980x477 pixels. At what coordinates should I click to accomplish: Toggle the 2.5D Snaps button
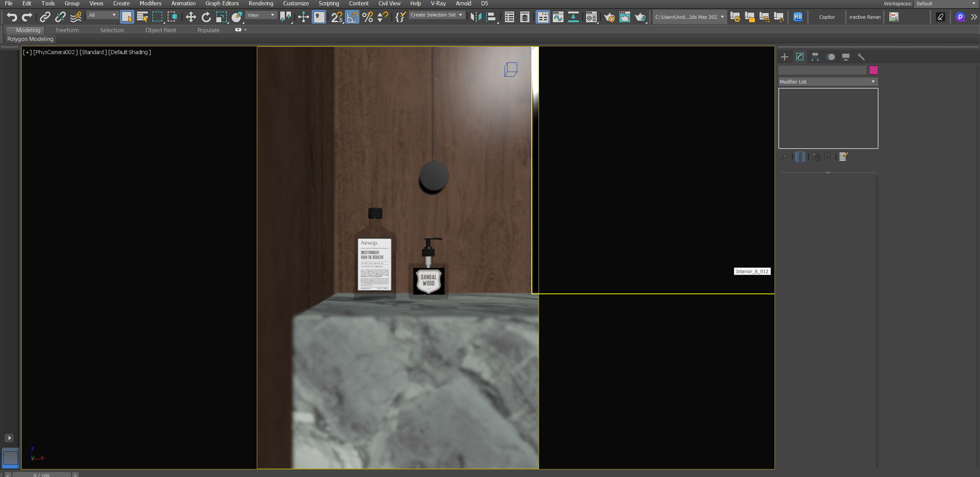tap(337, 17)
